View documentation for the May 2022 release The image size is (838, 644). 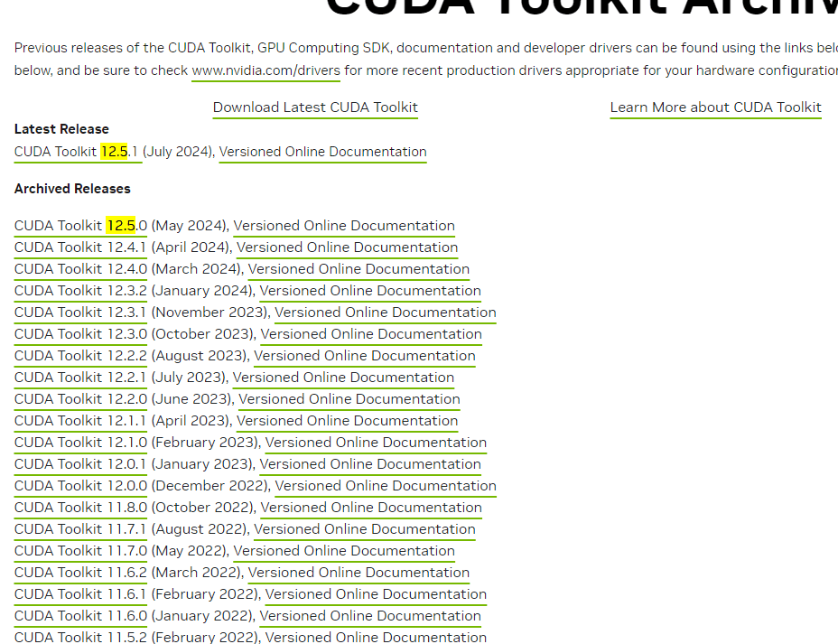click(344, 550)
